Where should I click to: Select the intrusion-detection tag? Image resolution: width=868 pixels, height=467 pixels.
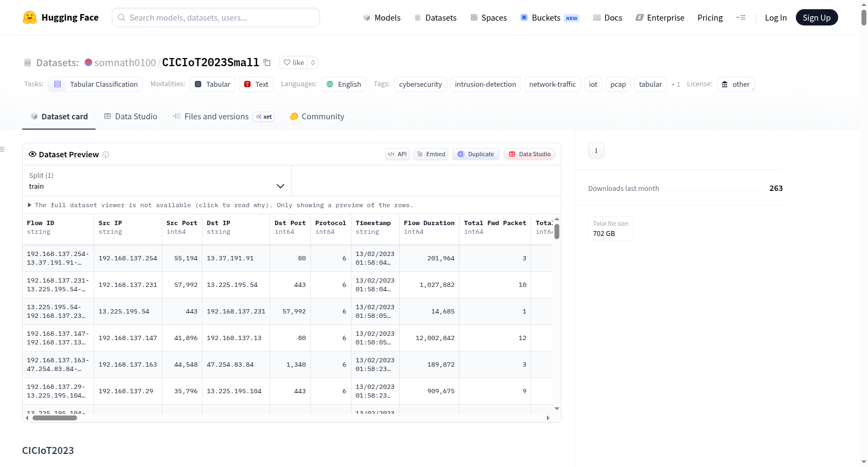point(486,84)
